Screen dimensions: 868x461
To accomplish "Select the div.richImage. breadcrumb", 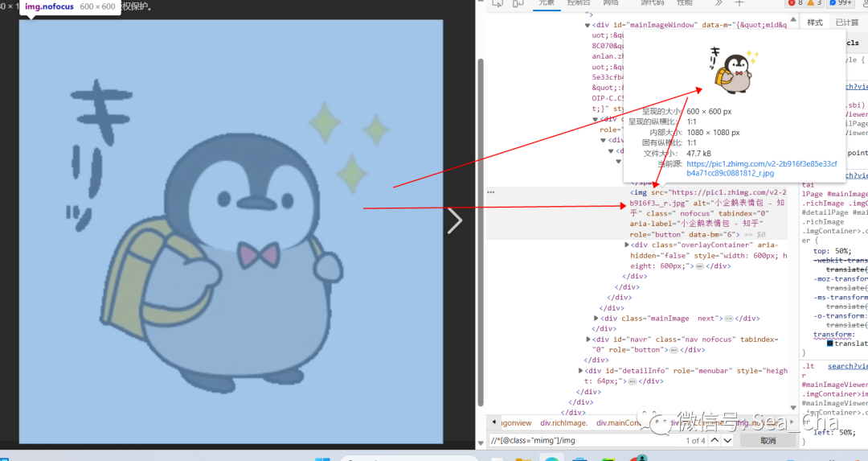I will [x=563, y=422].
